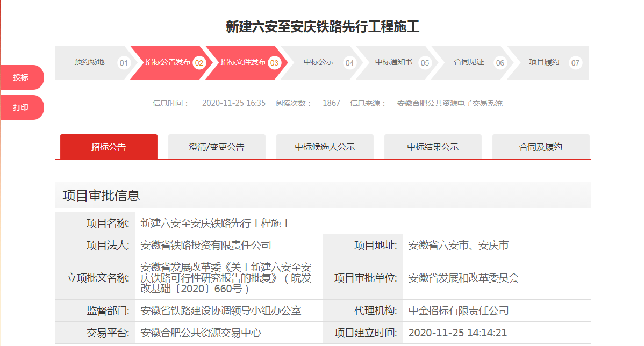Click the step number 04 circle
644x346 pixels.
350,63
